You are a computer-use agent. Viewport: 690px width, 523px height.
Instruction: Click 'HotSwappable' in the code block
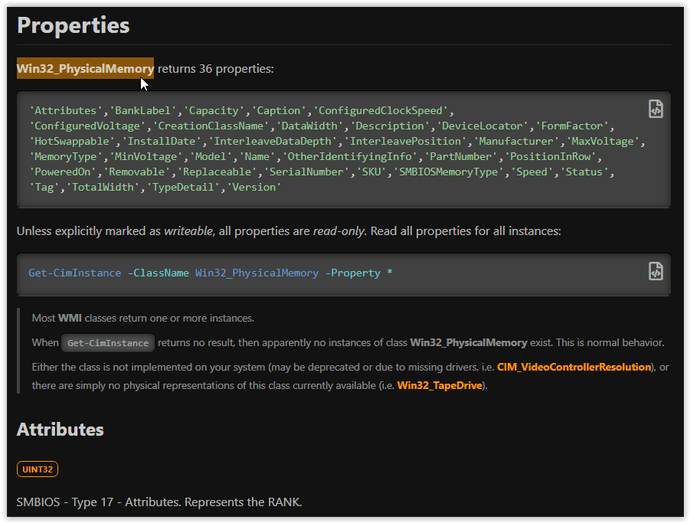tap(72, 141)
